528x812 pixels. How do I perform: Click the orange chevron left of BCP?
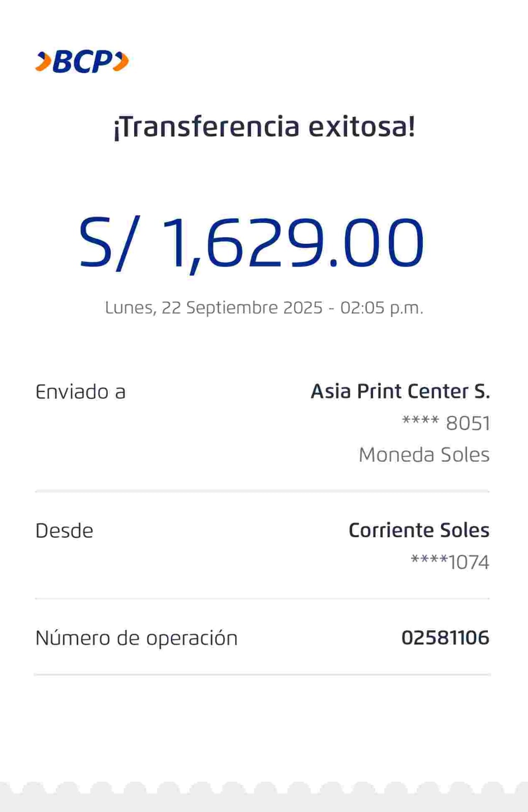click(x=44, y=62)
